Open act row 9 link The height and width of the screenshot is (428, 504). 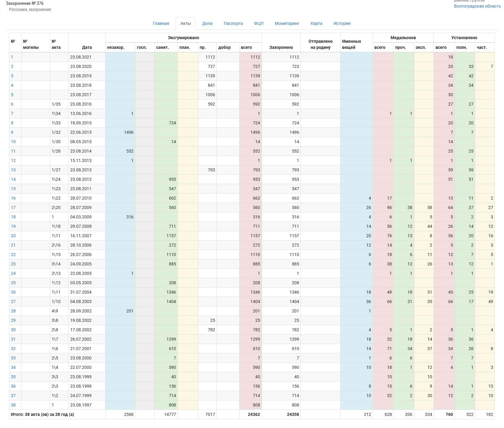tap(12, 132)
